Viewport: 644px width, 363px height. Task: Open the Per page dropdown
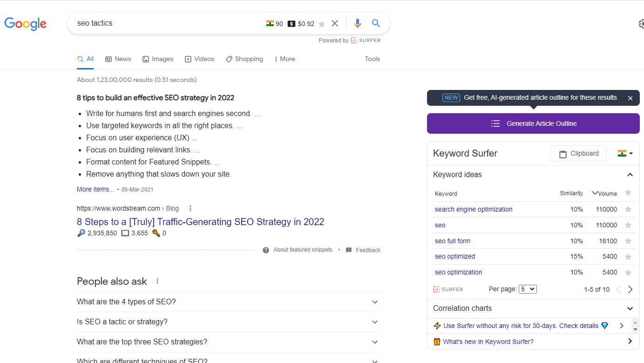[528, 289]
